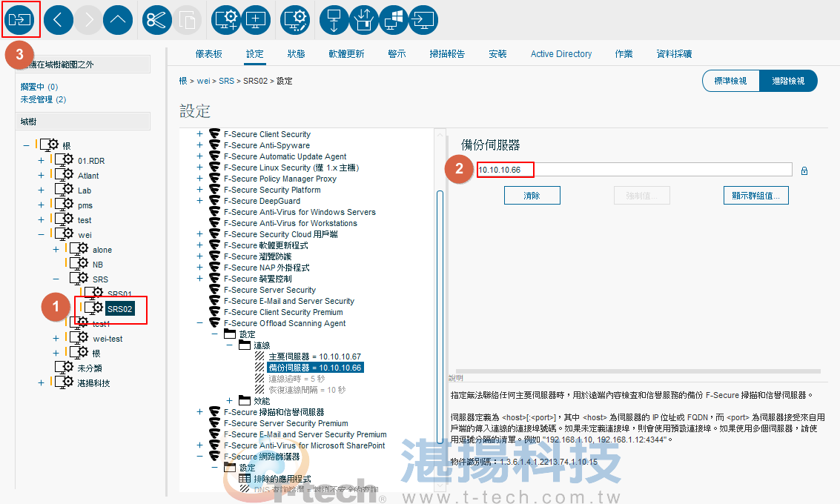The height and width of the screenshot is (504, 840).
Task: Expand the pms domain node
Action: [x=41, y=205]
